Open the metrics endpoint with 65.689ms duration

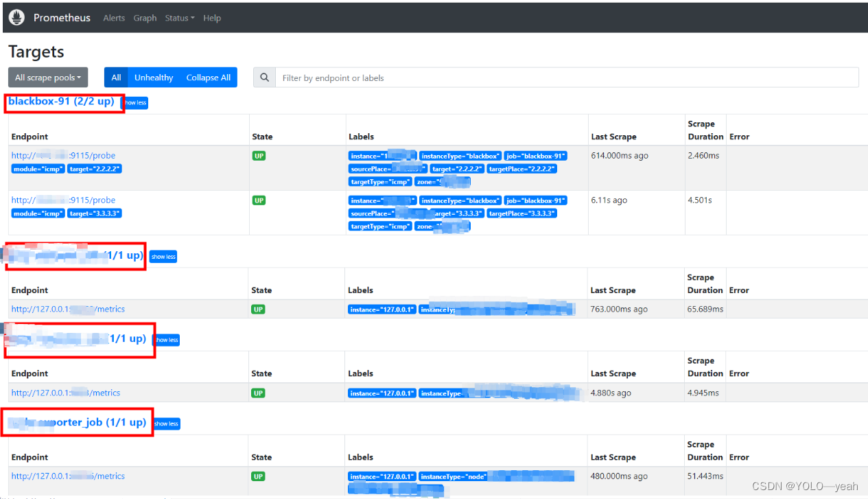click(x=68, y=309)
